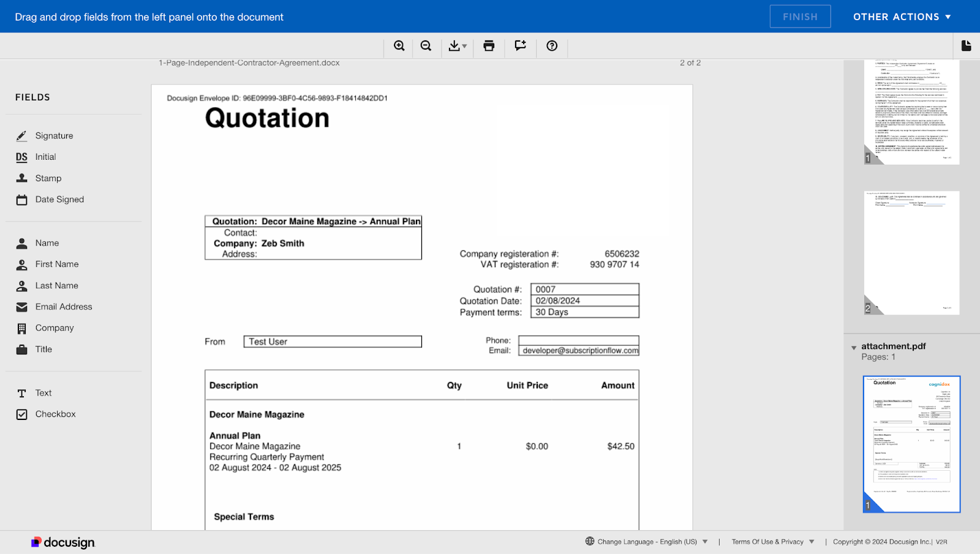Toggle the document pages panel icon
Image resolution: width=980 pixels, height=554 pixels.
pos(967,46)
